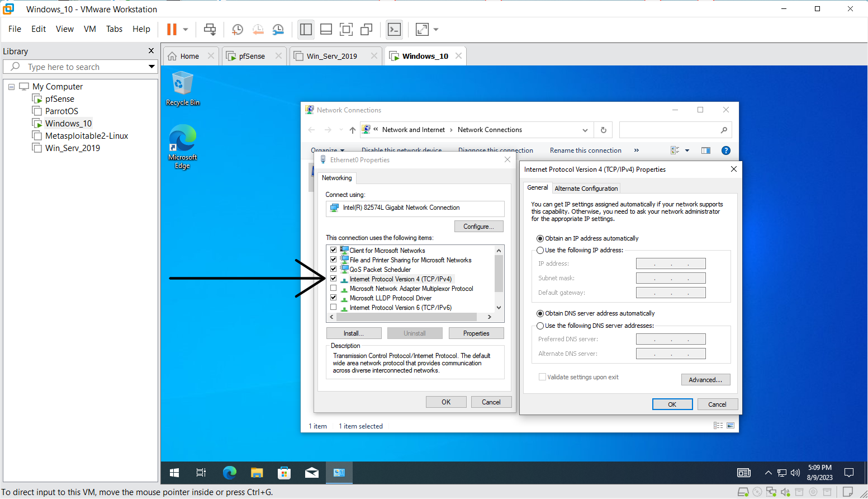Open the library search dropdown
868x499 pixels.
point(151,67)
